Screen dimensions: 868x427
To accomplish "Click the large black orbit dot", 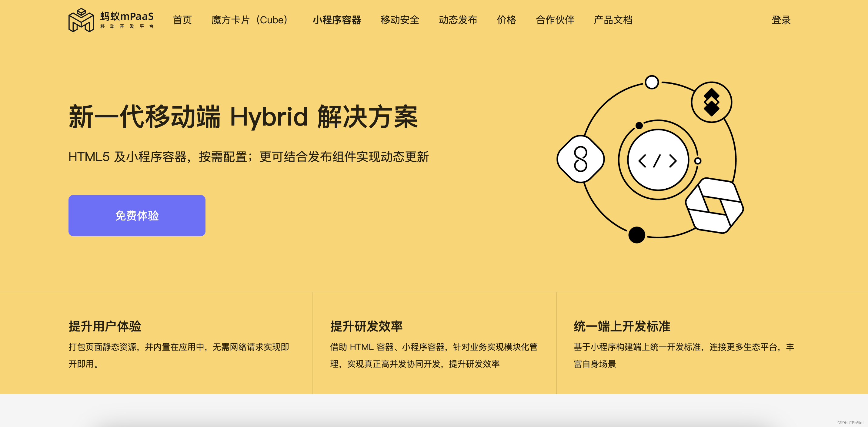I will coord(636,235).
